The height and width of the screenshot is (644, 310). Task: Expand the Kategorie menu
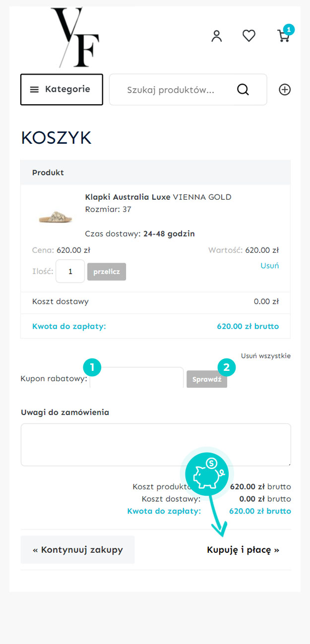pyautogui.click(x=62, y=90)
